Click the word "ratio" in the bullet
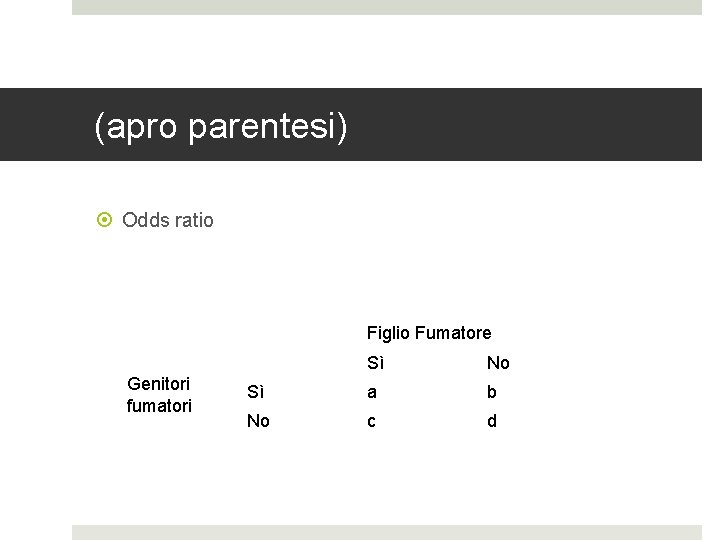The image size is (720, 540). click(x=192, y=220)
